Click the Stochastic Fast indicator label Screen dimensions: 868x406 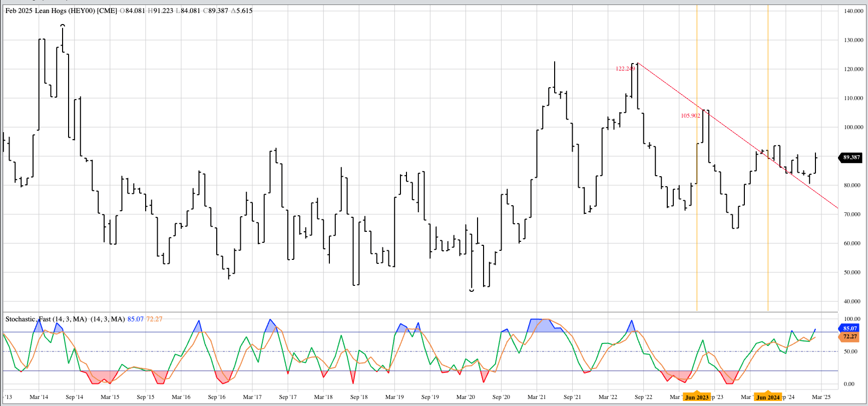point(46,319)
